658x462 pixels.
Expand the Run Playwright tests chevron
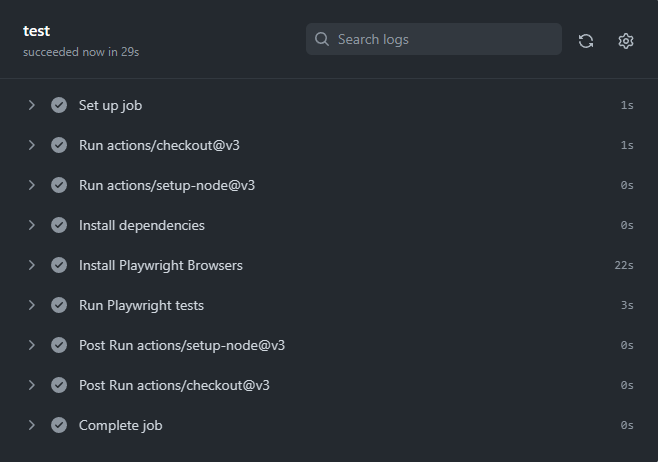(x=31, y=305)
